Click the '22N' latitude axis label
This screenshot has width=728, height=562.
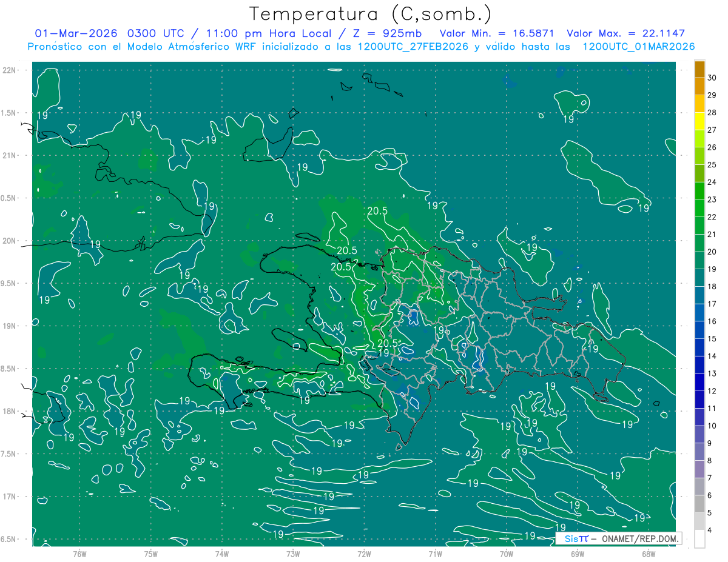[x=10, y=70]
